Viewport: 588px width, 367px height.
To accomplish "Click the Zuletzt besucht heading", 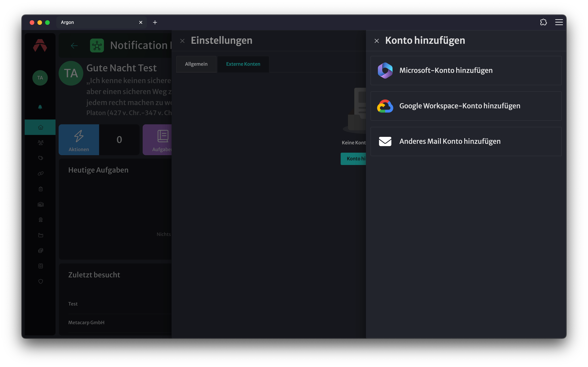I will pyautogui.click(x=94, y=275).
